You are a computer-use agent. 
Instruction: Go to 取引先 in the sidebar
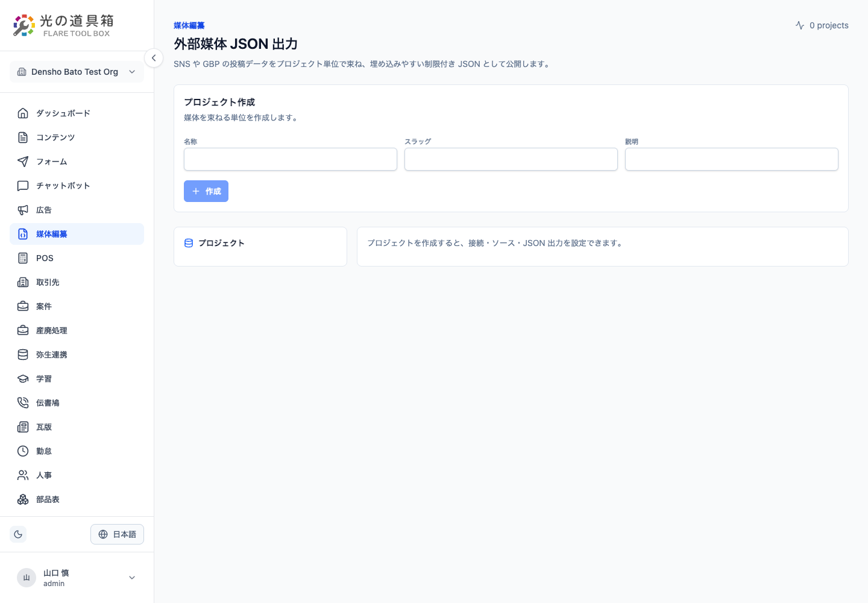pyautogui.click(x=77, y=282)
